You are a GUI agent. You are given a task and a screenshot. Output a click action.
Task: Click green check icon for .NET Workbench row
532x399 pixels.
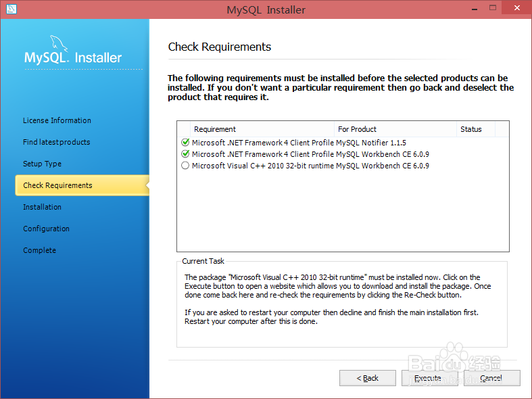[185, 154]
